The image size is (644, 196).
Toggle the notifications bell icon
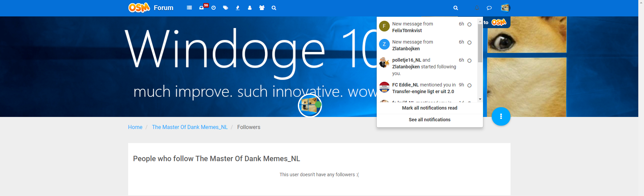477,8
